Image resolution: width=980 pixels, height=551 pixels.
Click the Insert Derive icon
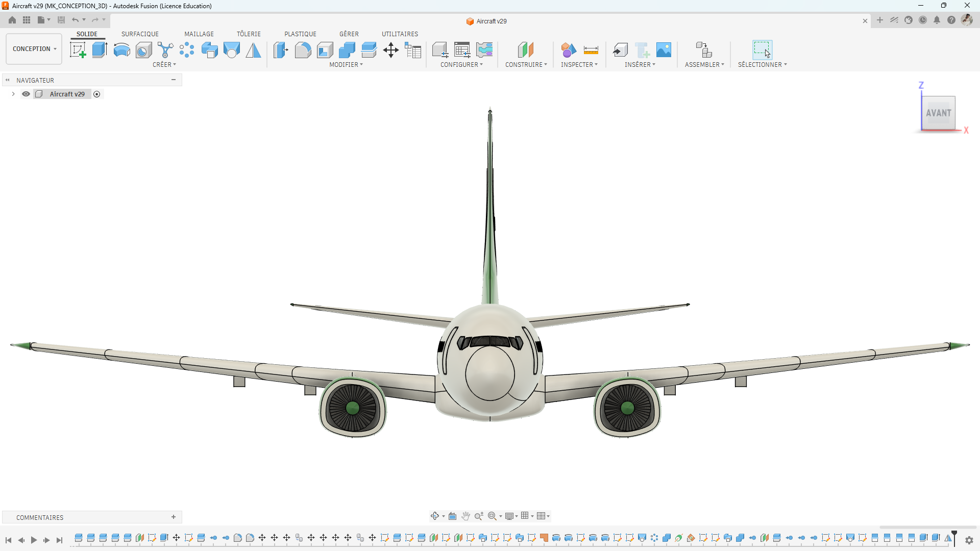click(x=620, y=50)
